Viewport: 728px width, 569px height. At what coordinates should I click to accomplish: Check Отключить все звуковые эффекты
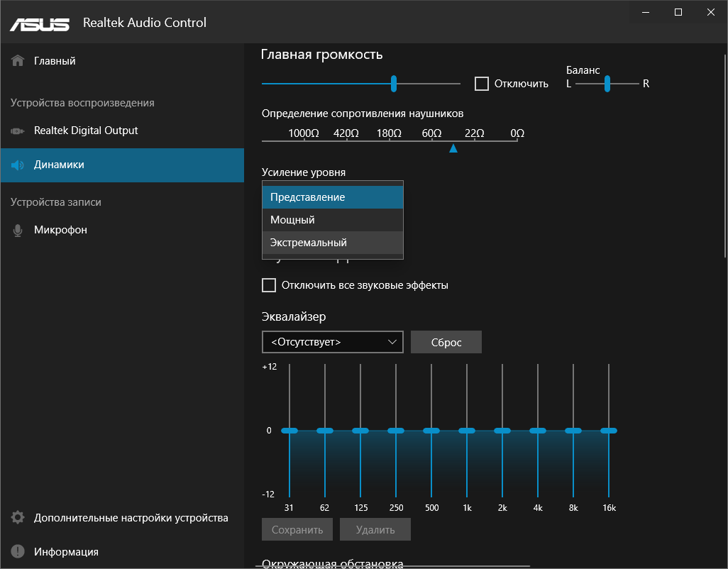point(269,284)
